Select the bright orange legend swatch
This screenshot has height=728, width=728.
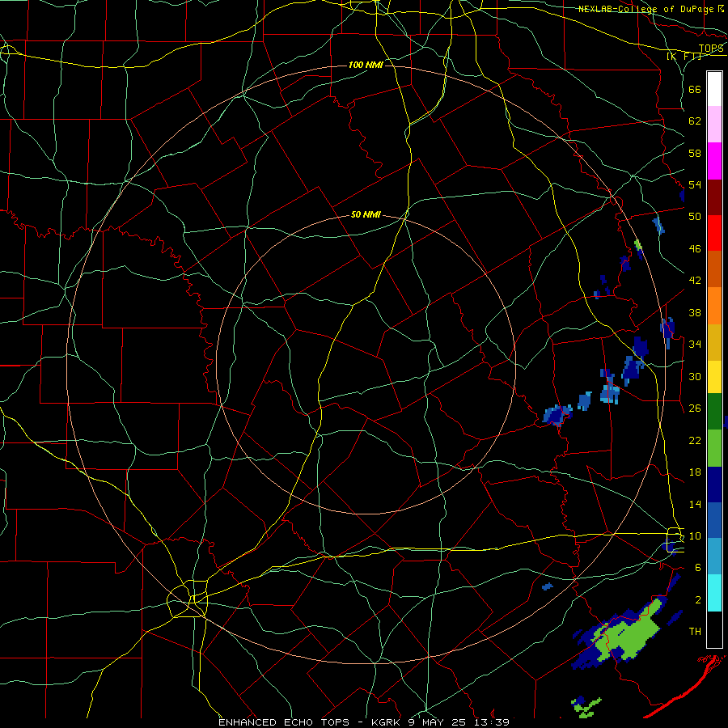714,306
